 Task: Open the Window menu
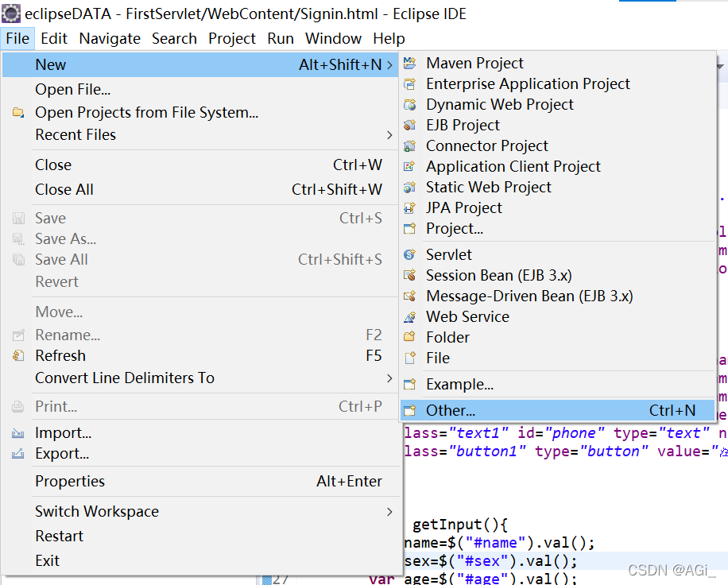[333, 38]
